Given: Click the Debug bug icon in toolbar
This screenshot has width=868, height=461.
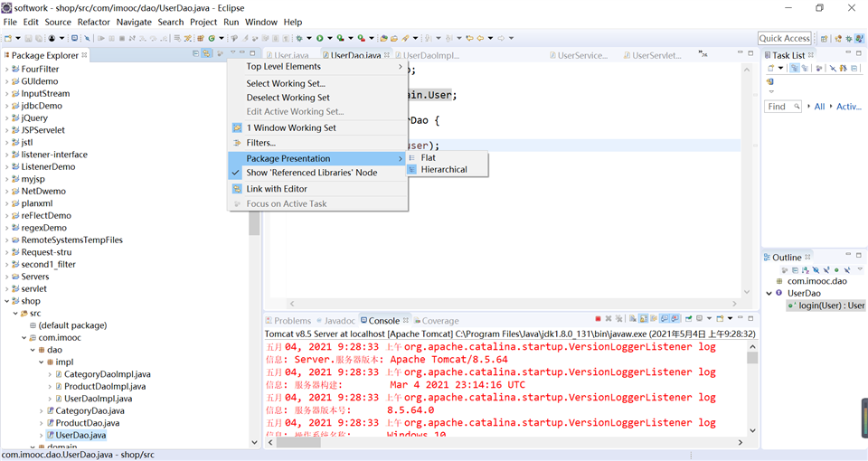Looking at the screenshot, I should pyautogui.click(x=299, y=38).
